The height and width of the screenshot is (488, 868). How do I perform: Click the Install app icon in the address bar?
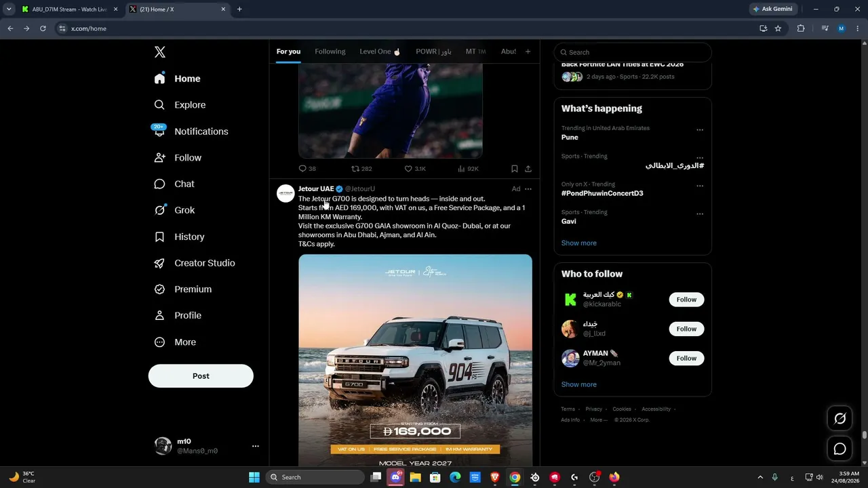(763, 28)
